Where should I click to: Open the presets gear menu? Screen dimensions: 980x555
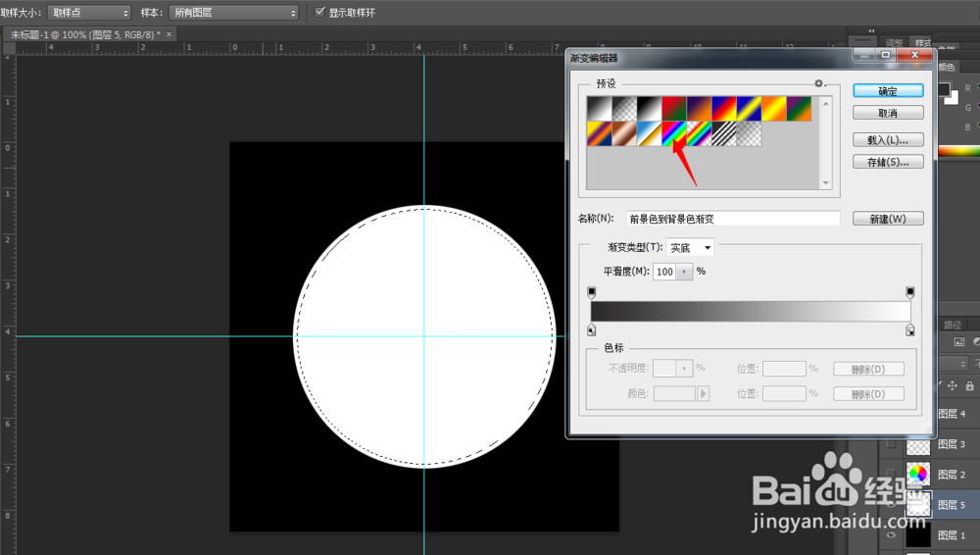pyautogui.click(x=819, y=83)
